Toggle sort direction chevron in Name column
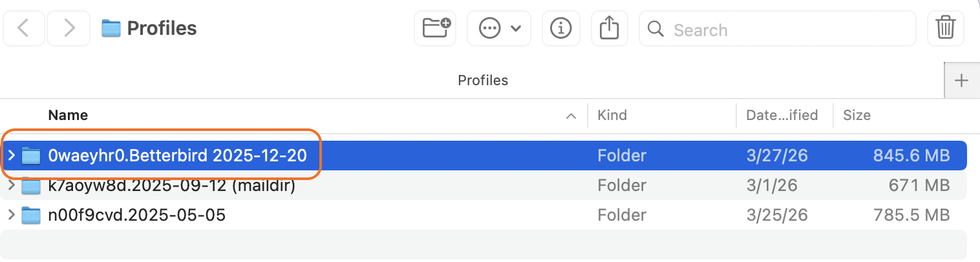 (571, 116)
